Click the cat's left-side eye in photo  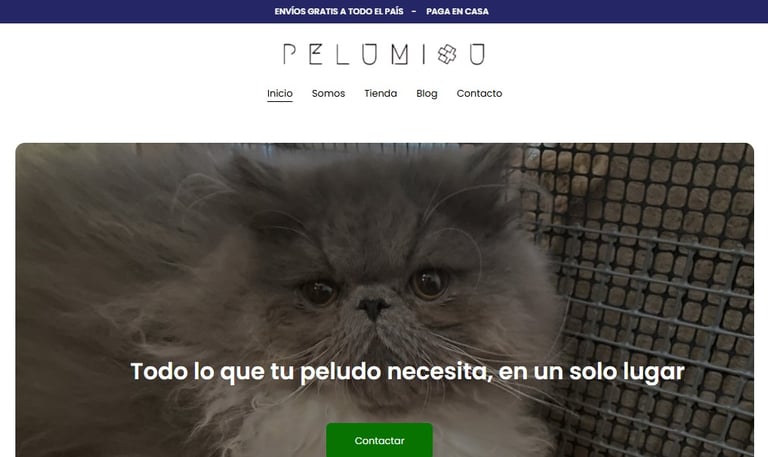coord(319,292)
